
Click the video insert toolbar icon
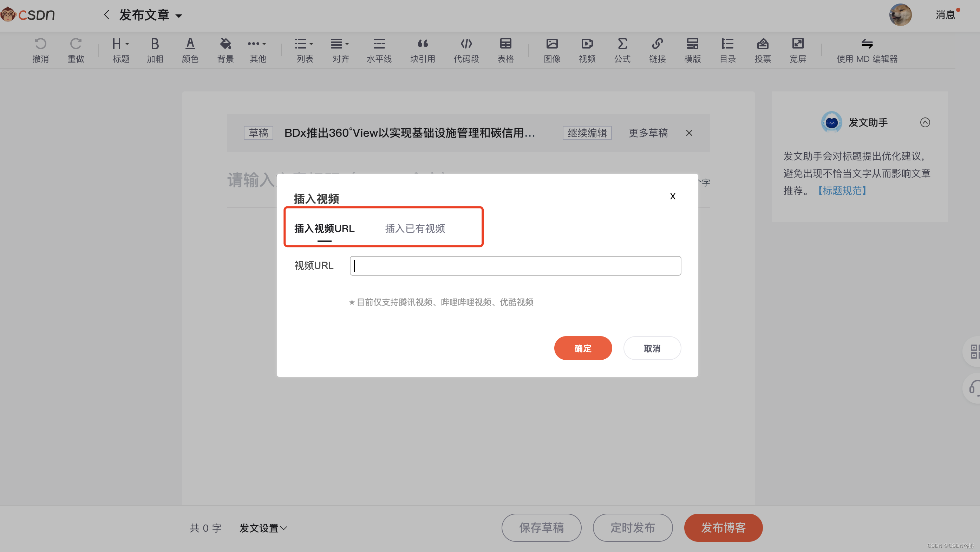(587, 45)
